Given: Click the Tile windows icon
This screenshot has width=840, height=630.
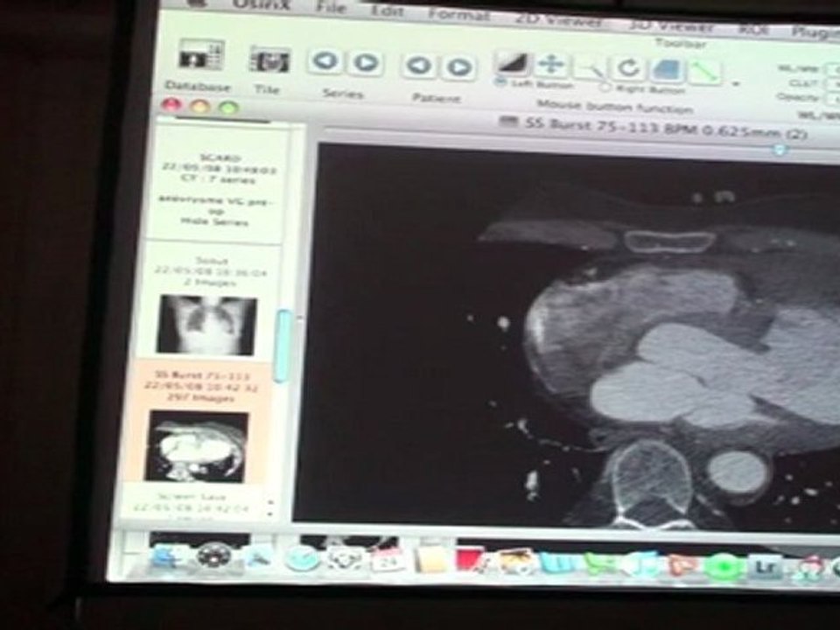Looking at the screenshot, I should click(x=270, y=60).
